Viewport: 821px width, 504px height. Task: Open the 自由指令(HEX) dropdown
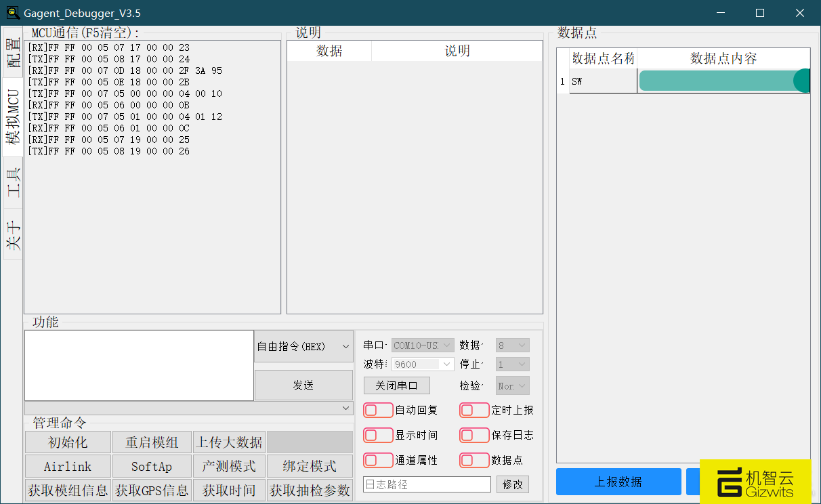tap(303, 347)
